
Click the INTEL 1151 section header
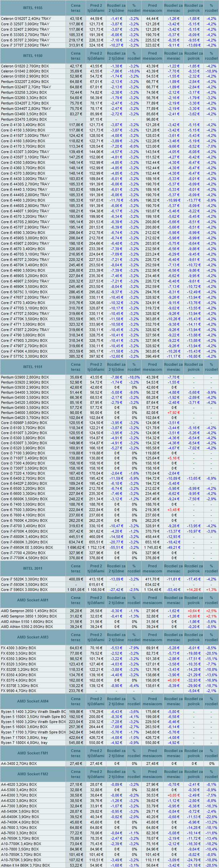click(33, 367)
